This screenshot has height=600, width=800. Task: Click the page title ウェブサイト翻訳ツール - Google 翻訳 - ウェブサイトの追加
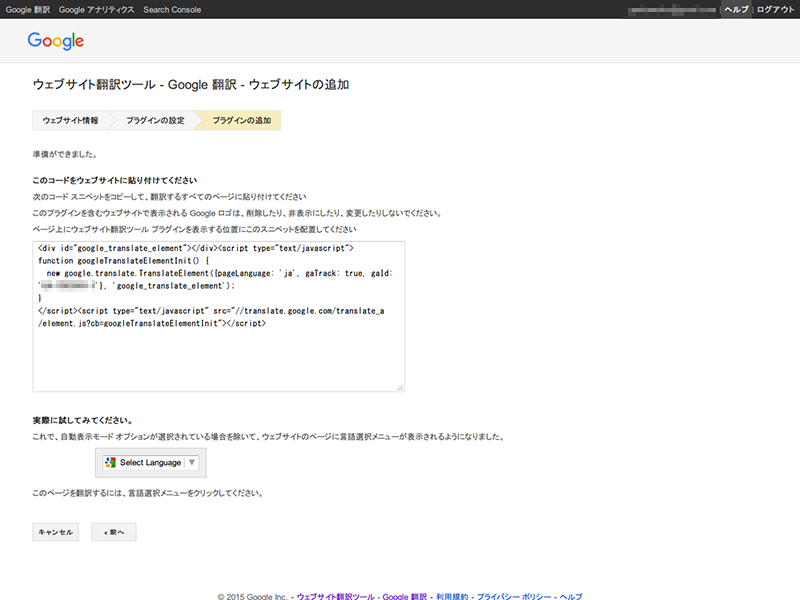(191, 85)
